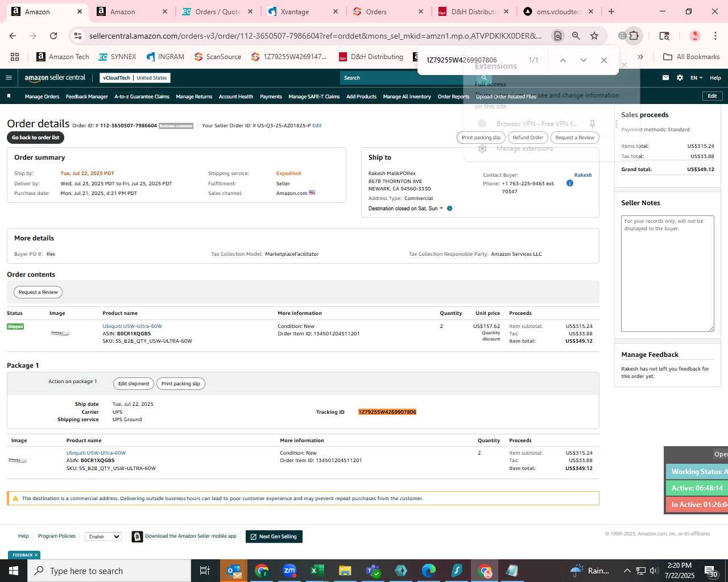The image size is (728, 582).
Task: Open Payments menu item
Action: click(271, 97)
